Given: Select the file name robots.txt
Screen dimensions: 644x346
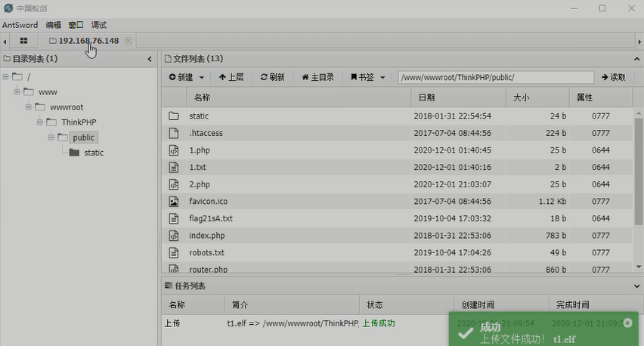Looking at the screenshot, I should [x=206, y=253].
